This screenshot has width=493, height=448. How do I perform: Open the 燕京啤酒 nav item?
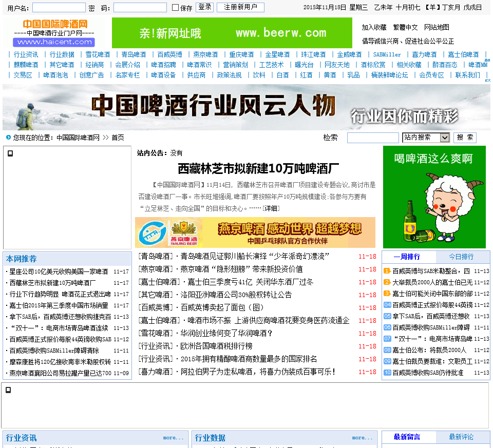coord(205,55)
